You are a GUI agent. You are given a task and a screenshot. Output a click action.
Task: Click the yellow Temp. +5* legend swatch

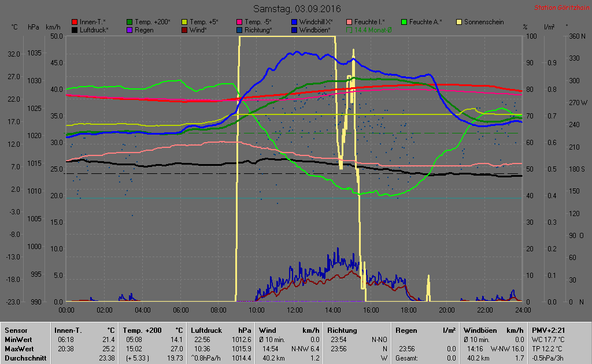point(184,23)
